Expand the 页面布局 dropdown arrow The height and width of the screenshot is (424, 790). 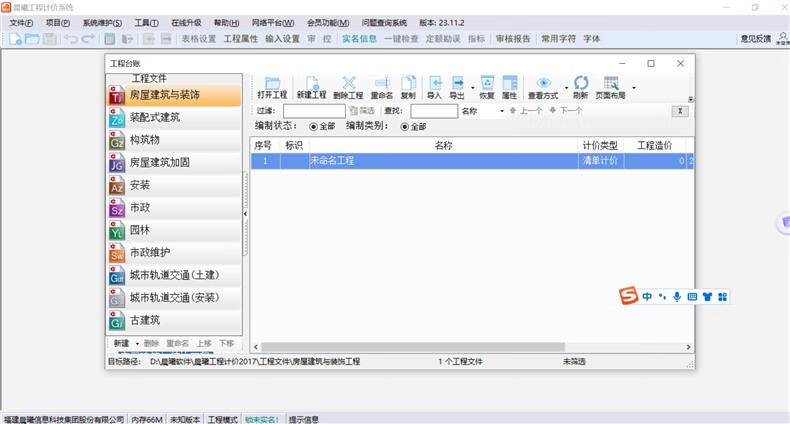[633, 86]
